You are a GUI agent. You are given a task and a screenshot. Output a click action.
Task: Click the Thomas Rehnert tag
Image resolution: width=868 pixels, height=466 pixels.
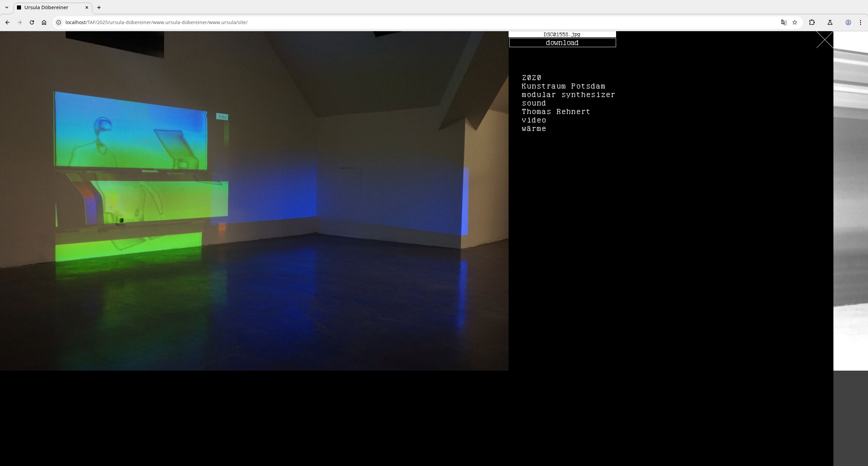coord(556,112)
